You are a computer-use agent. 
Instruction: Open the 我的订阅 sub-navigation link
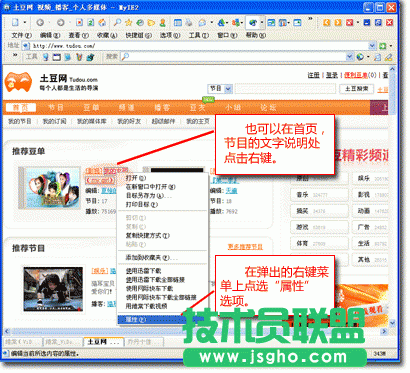[x=54, y=121]
